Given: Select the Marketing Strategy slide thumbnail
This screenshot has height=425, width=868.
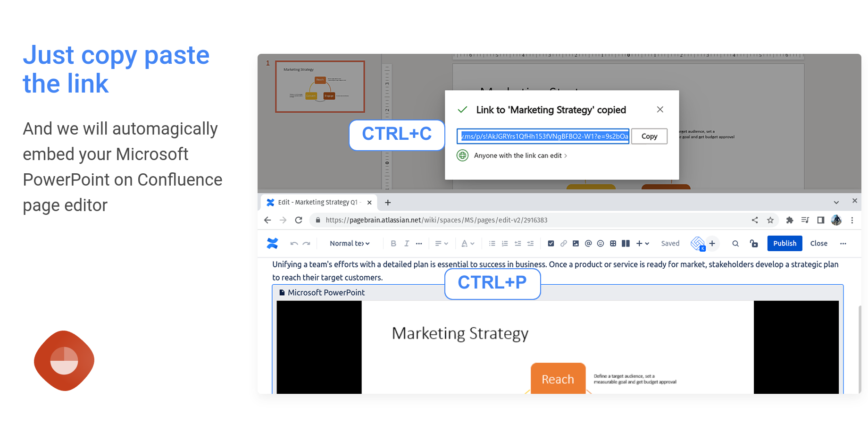Looking at the screenshot, I should coord(320,86).
